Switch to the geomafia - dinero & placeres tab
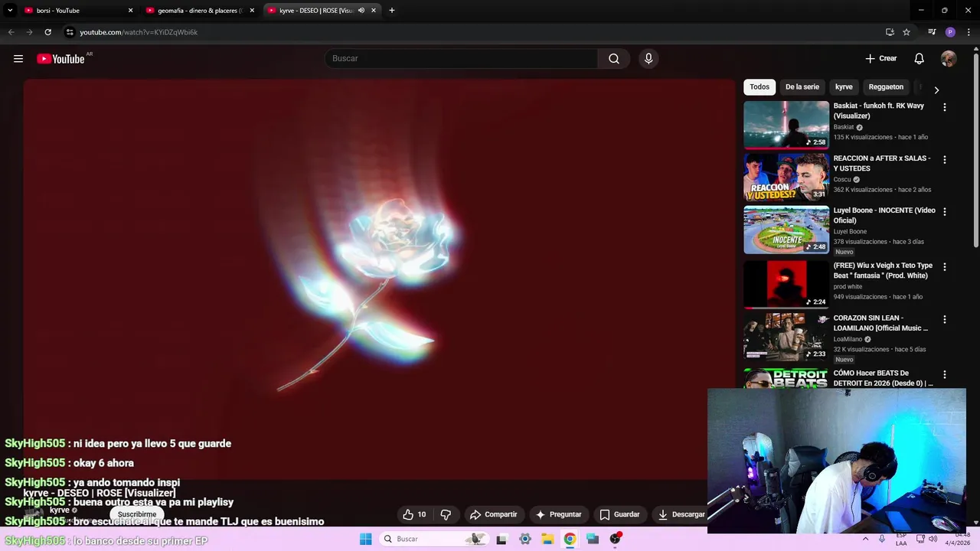The height and width of the screenshot is (551, 980). tap(199, 11)
